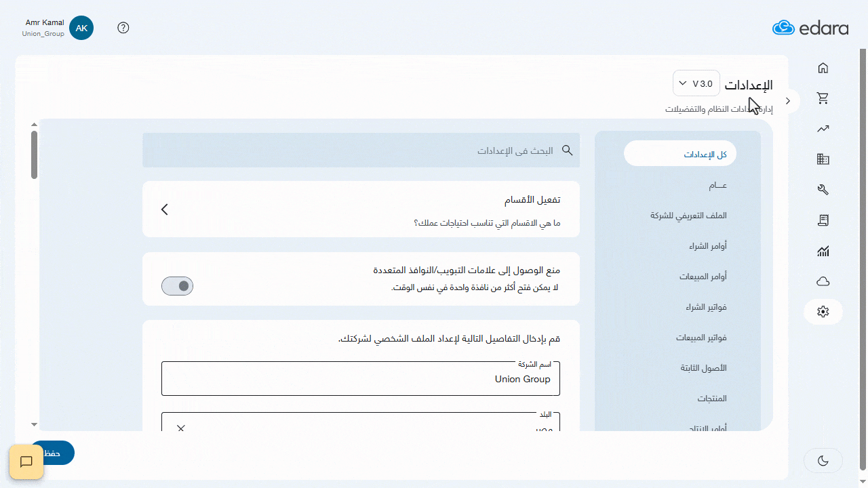The image size is (868, 488).
Task: Click the AK user avatar
Action: [81, 28]
